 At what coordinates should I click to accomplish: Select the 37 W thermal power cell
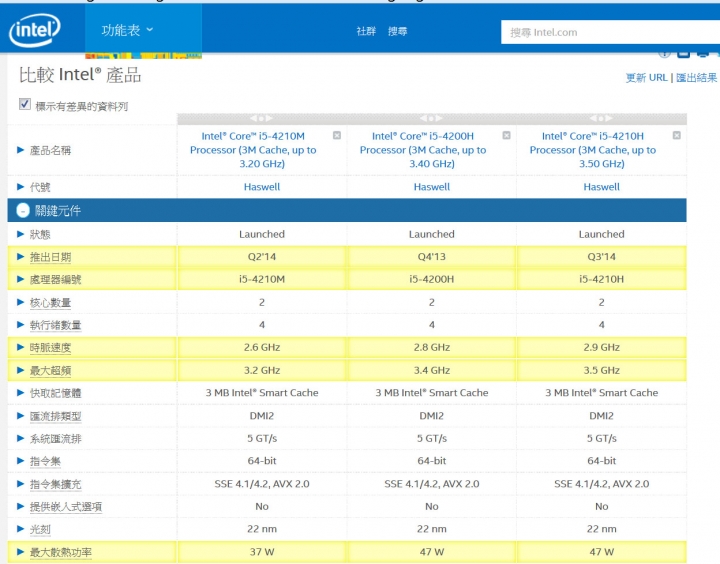click(x=262, y=552)
